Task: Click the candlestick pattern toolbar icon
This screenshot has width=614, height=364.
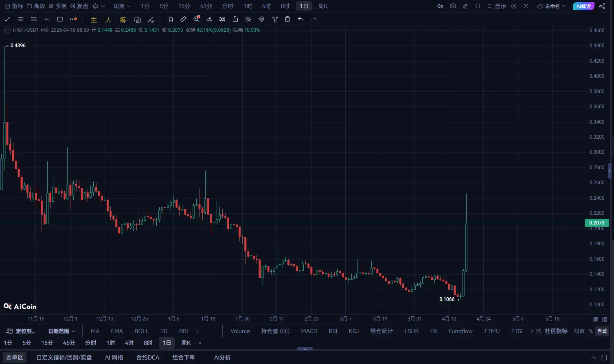Action: [222, 19]
